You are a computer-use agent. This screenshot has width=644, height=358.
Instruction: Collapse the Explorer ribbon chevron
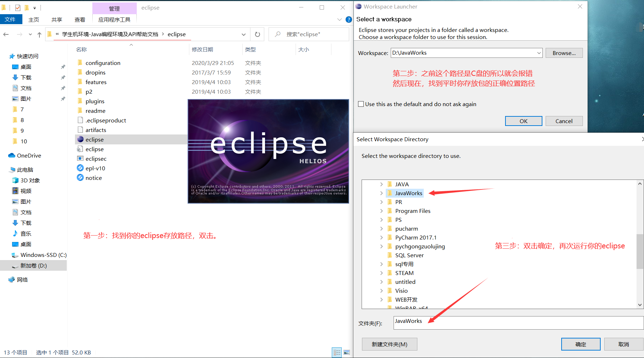(x=340, y=20)
